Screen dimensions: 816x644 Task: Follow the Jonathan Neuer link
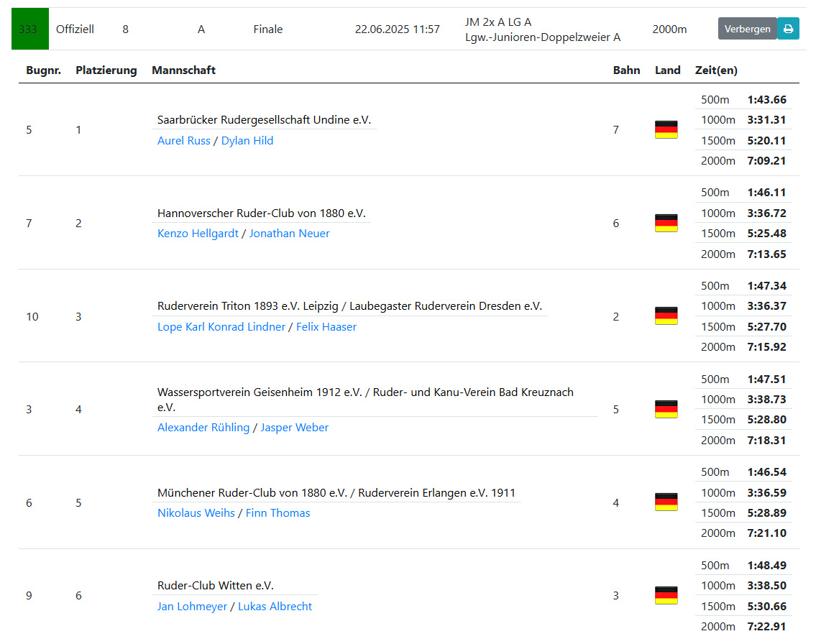point(289,234)
